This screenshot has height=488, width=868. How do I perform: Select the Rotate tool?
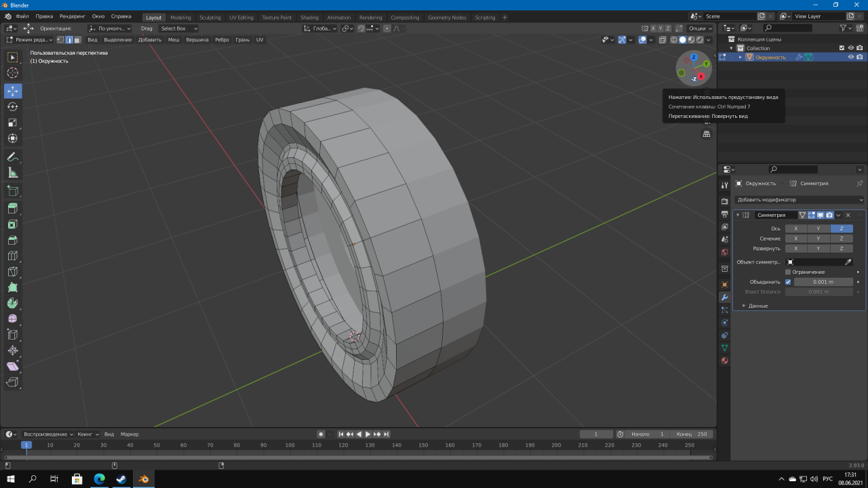pyautogui.click(x=13, y=106)
